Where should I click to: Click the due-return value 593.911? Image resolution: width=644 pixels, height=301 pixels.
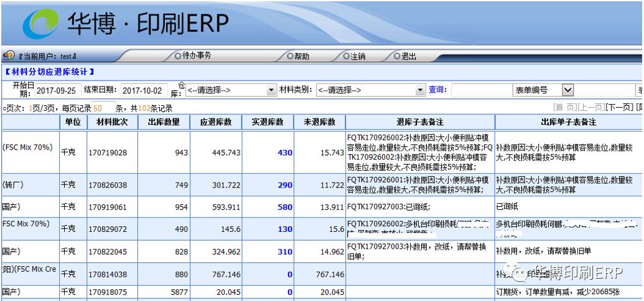pos(226,208)
